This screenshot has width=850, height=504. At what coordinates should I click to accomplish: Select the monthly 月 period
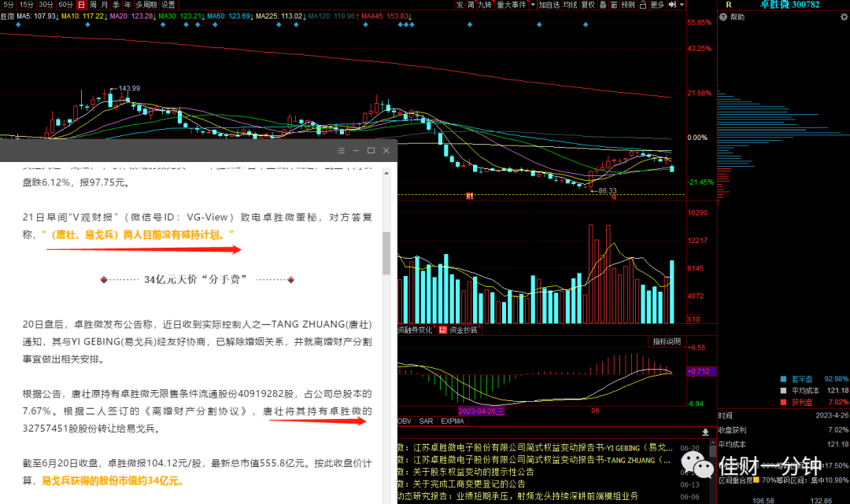coord(105,5)
